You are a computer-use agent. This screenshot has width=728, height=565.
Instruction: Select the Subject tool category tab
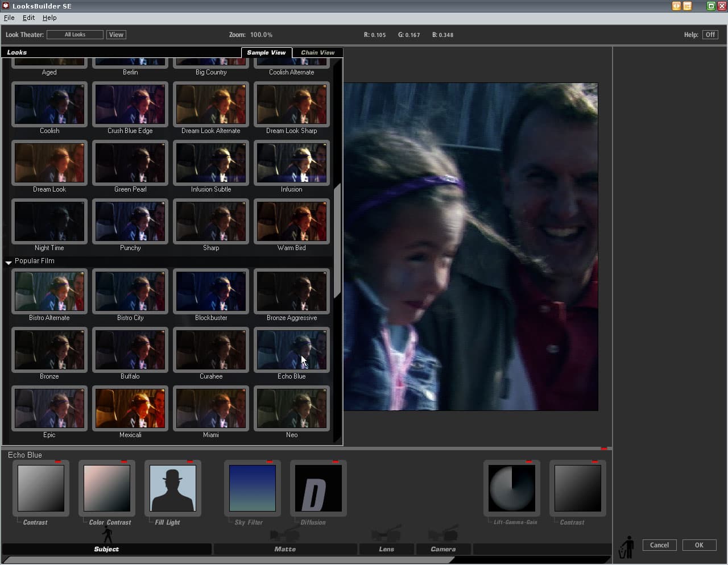pyautogui.click(x=106, y=549)
